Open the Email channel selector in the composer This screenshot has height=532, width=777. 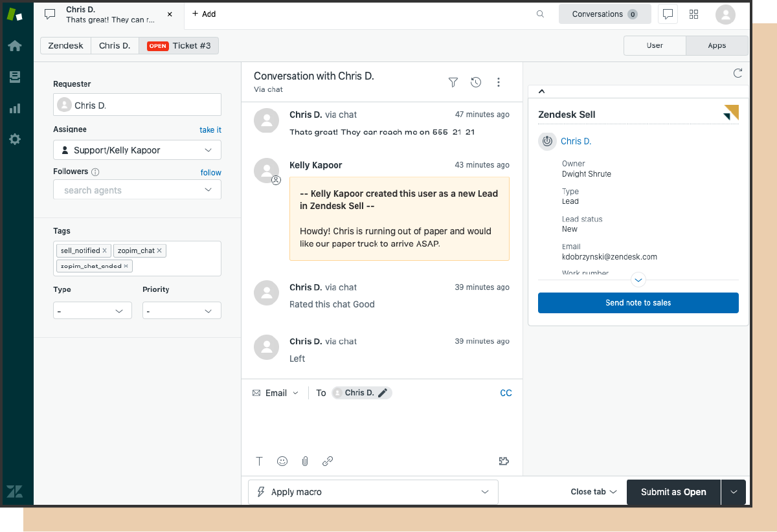pos(275,392)
